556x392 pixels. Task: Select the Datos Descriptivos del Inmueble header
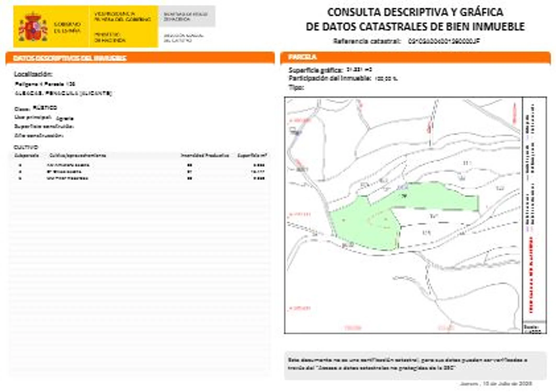70,58
